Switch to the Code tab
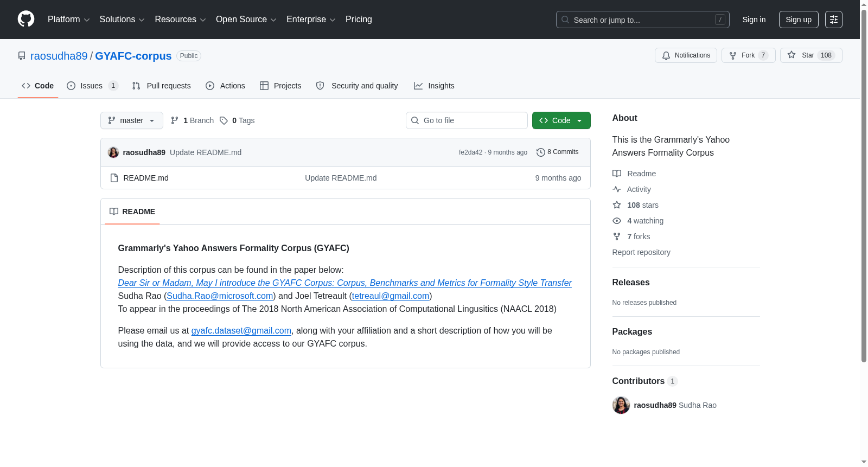 (x=38, y=86)
